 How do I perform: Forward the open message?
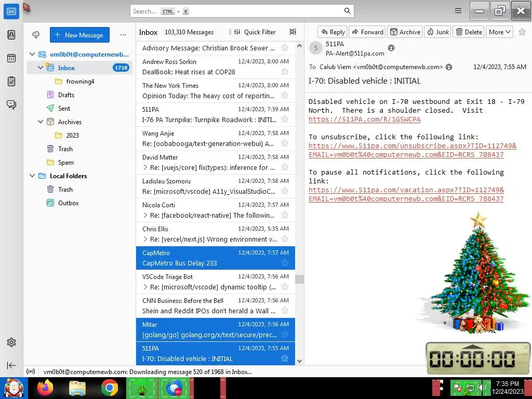point(367,32)
